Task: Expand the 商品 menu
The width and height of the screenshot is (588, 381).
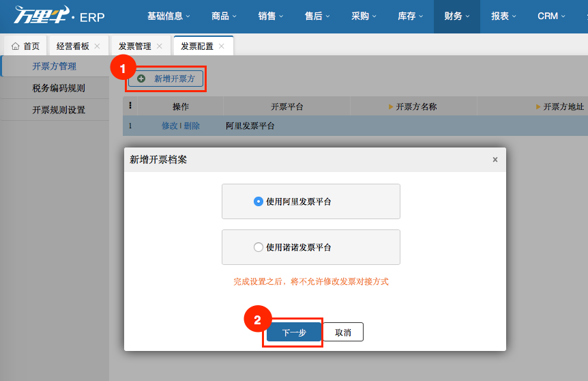Action: pos(224,16)
